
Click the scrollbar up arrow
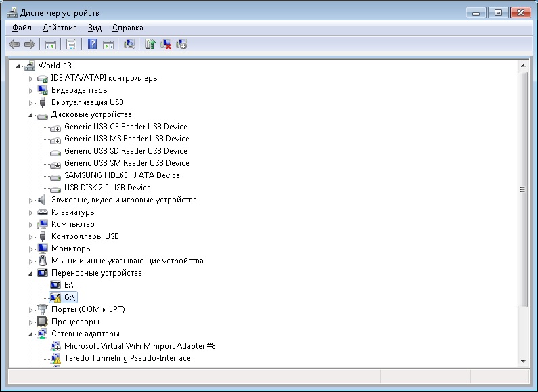tap(523, 66)
